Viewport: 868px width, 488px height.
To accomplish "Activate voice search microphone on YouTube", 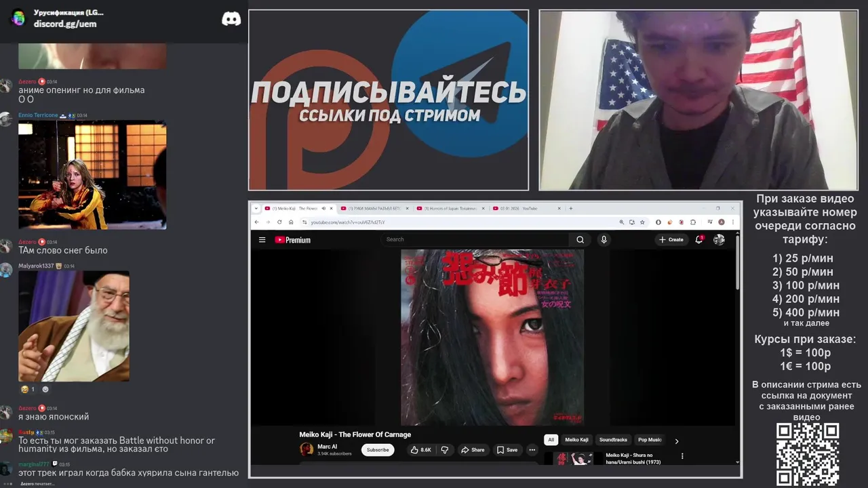I will click(604, 239).
